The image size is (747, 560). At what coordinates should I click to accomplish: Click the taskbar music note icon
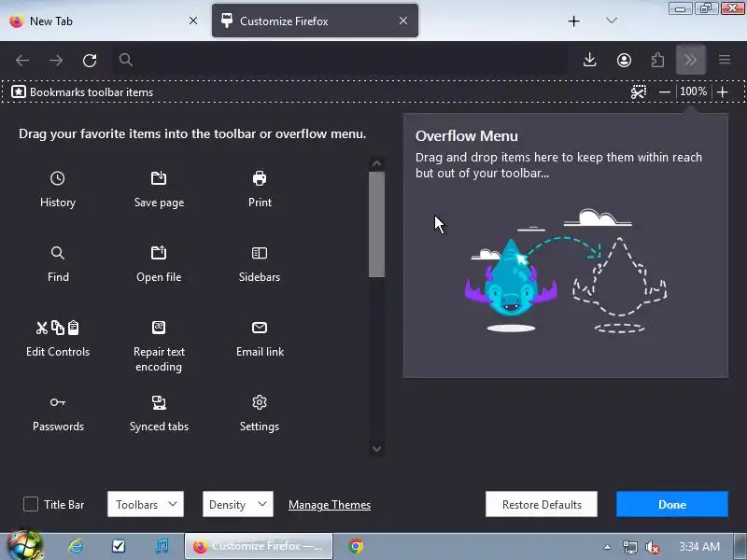[162, 546]
